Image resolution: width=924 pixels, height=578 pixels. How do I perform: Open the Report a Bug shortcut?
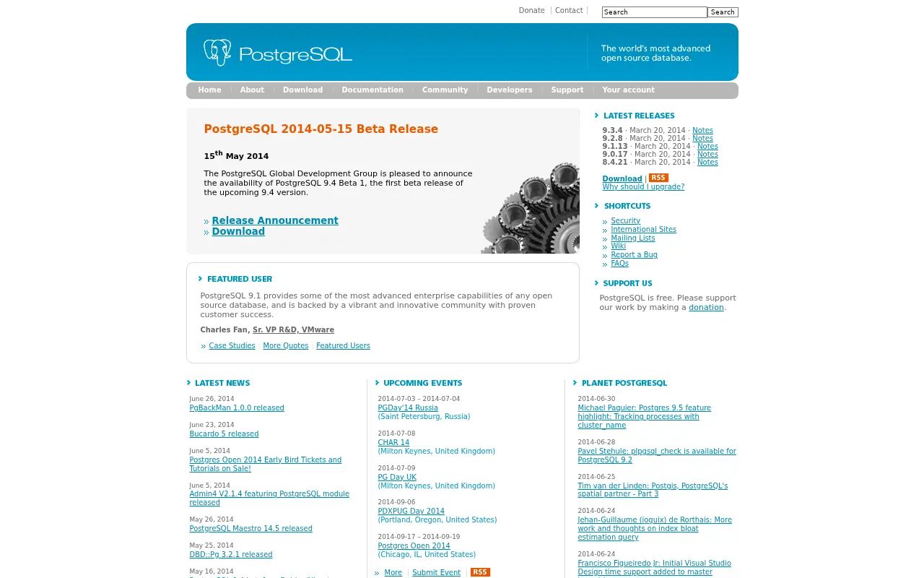click(634, 255)
